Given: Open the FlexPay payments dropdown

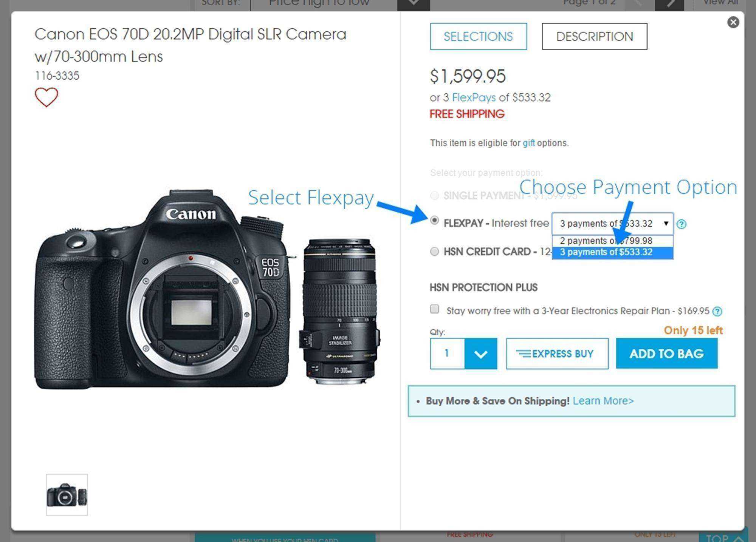Looking at the screenshot, I should click(x=612, y=224).
